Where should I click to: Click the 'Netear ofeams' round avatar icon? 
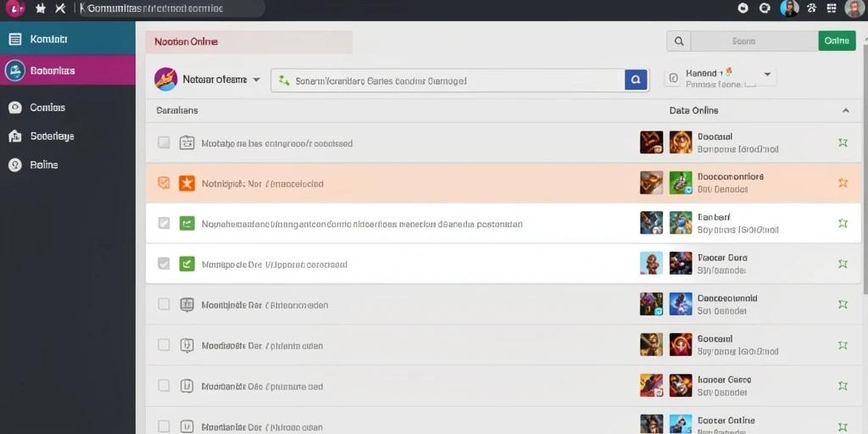(x=166, y=79)
